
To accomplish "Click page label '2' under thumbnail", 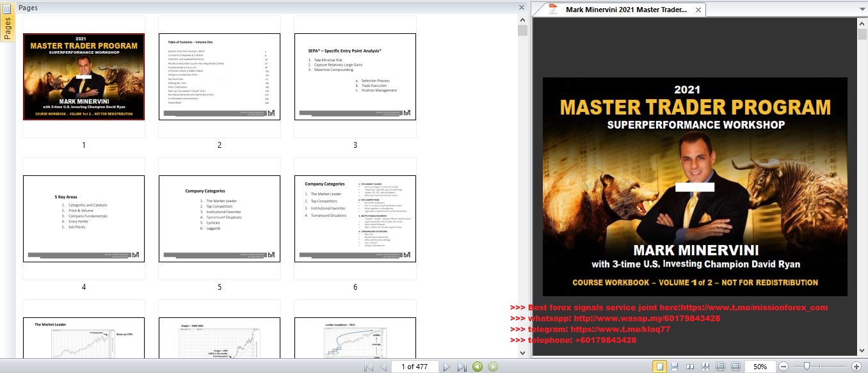I will [x=220, y=145].
